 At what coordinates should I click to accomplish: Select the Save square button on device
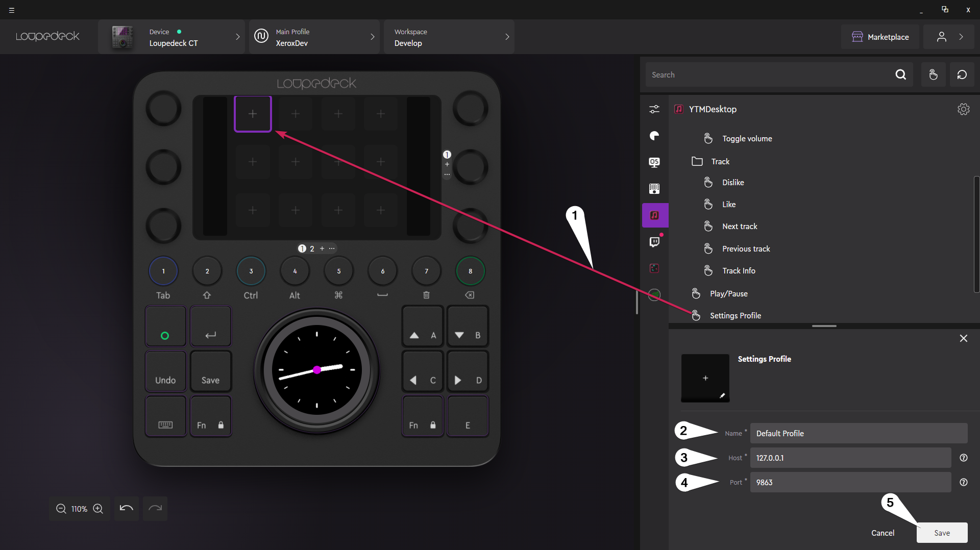coord(210,371)
